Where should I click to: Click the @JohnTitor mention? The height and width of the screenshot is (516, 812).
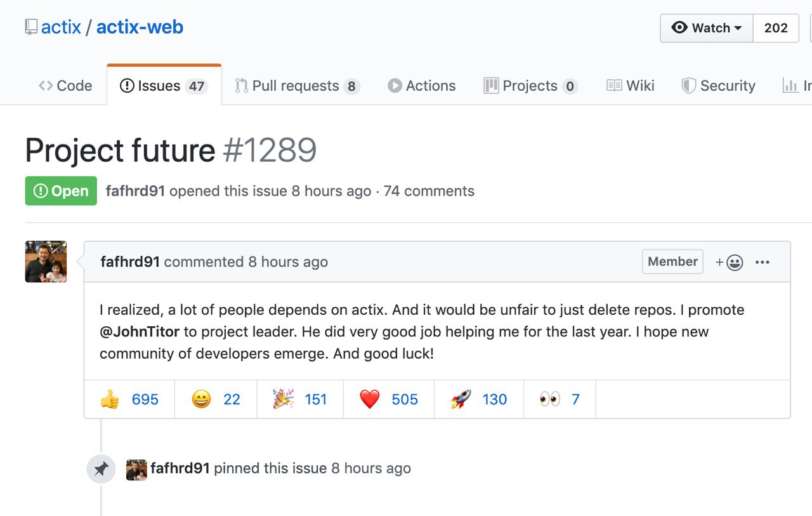[x=140, y=331]
